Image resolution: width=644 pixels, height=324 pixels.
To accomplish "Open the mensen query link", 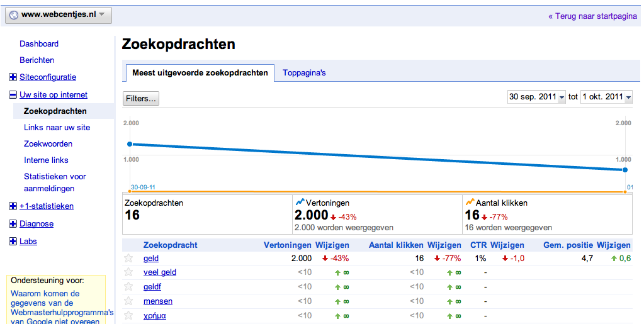I will pyautogui.click(x=158, y=301).
